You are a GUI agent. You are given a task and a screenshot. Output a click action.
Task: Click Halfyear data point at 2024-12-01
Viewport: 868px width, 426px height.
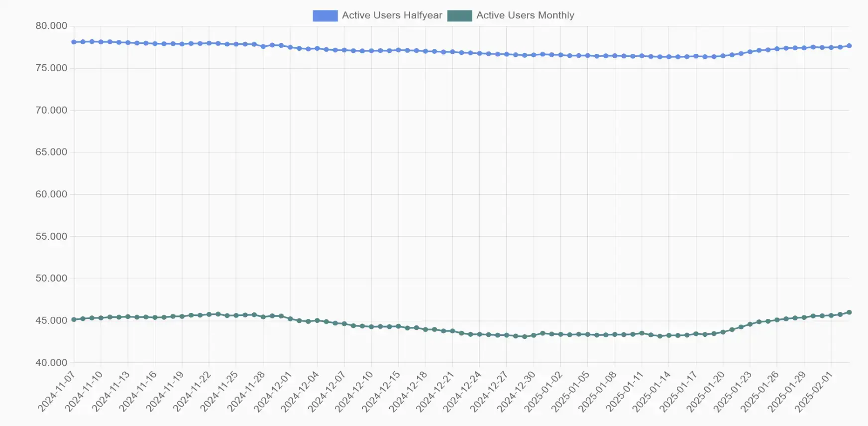click(290, 47)
